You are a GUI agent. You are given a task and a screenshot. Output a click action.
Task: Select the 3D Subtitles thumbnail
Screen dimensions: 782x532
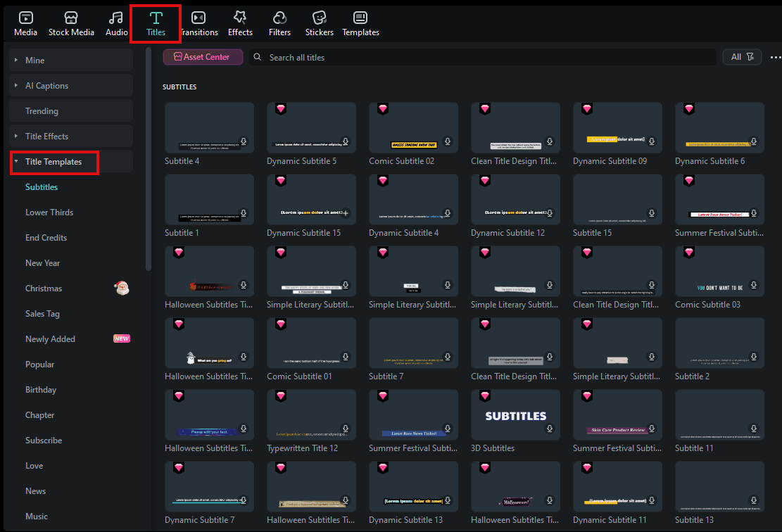(515, 414)
